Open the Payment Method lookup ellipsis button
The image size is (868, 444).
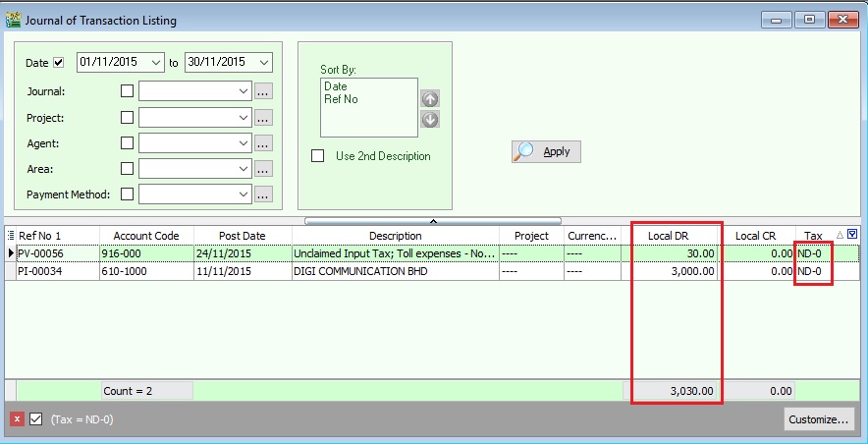263,194
